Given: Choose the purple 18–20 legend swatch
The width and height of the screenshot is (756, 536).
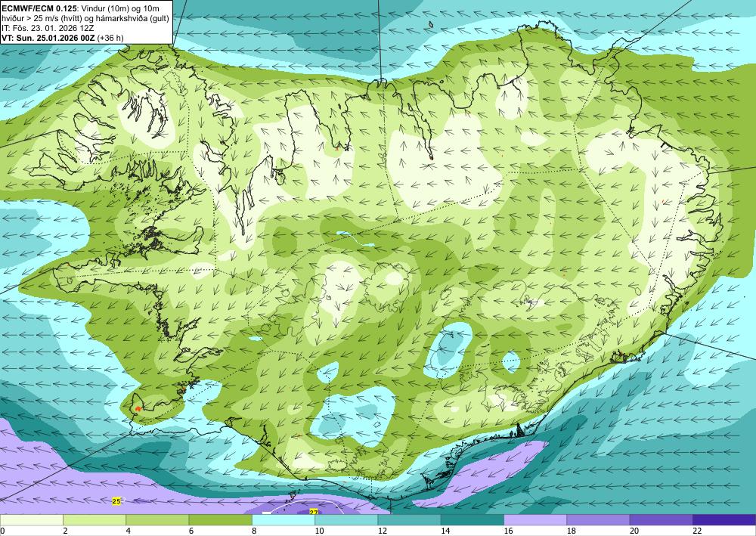Looking at the screenshot, I should [598, 520].
